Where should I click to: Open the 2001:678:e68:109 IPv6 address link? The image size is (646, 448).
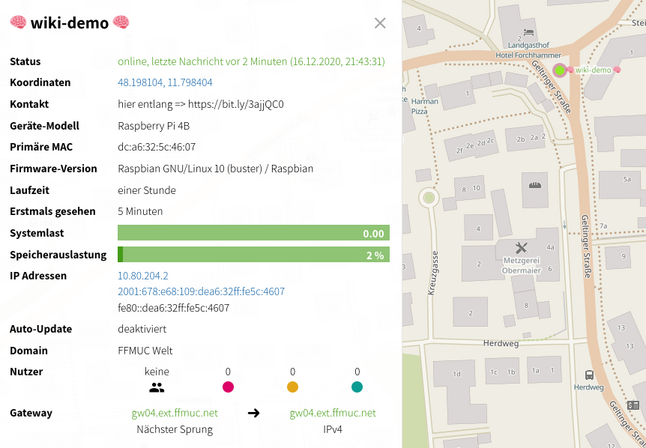pos(201,292)
